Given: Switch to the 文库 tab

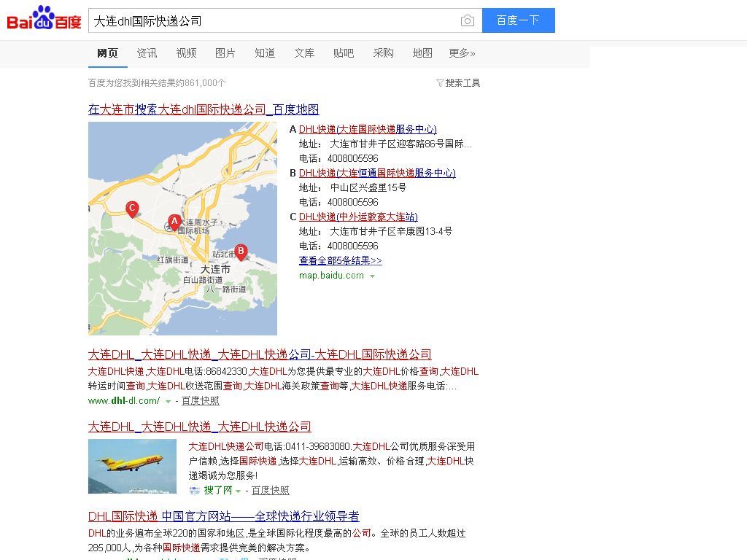Looking at the screenshot, I should 304,53.
